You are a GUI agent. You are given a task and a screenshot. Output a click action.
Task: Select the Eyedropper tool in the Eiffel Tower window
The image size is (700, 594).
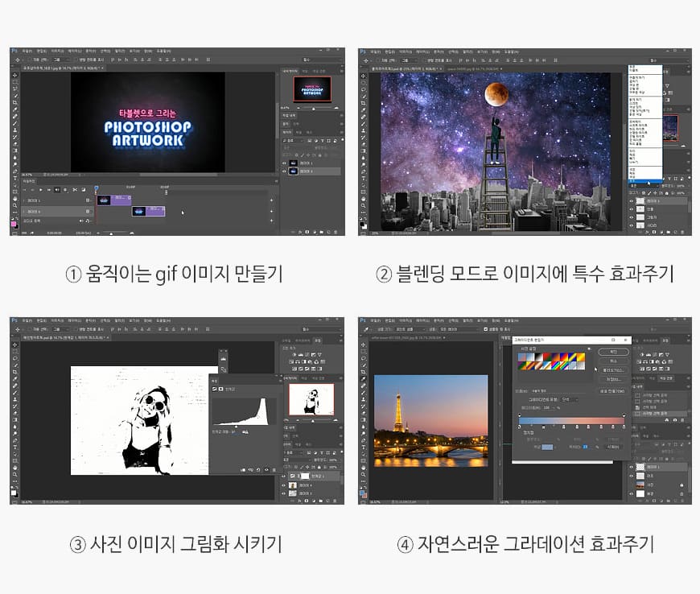(364, 379)
